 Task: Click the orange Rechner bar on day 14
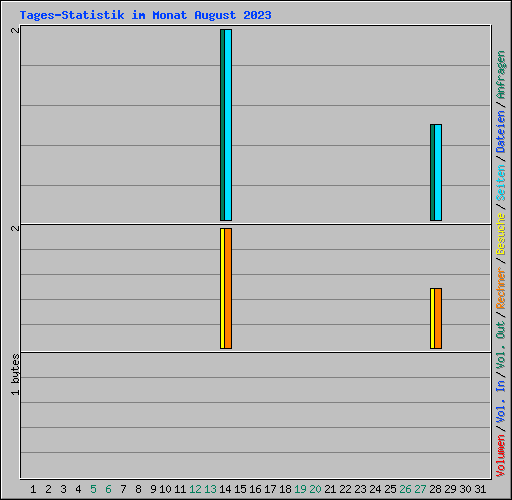(228, 289)
